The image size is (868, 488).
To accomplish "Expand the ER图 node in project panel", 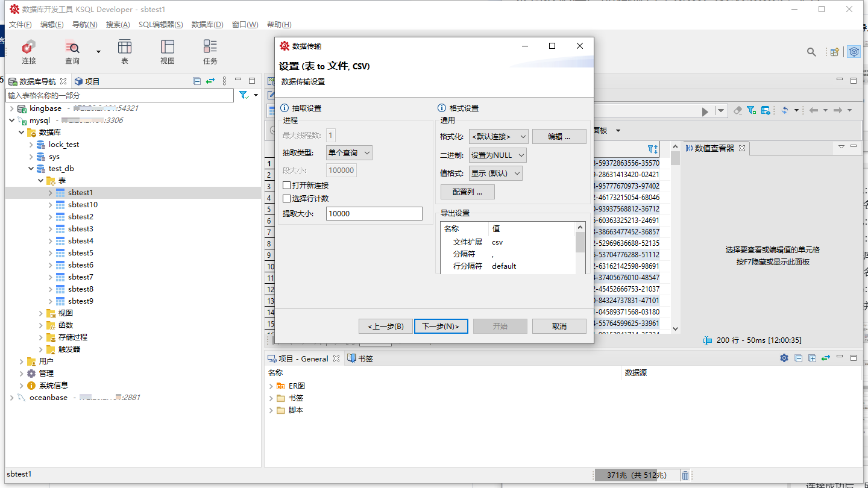I will click(271, 386).
